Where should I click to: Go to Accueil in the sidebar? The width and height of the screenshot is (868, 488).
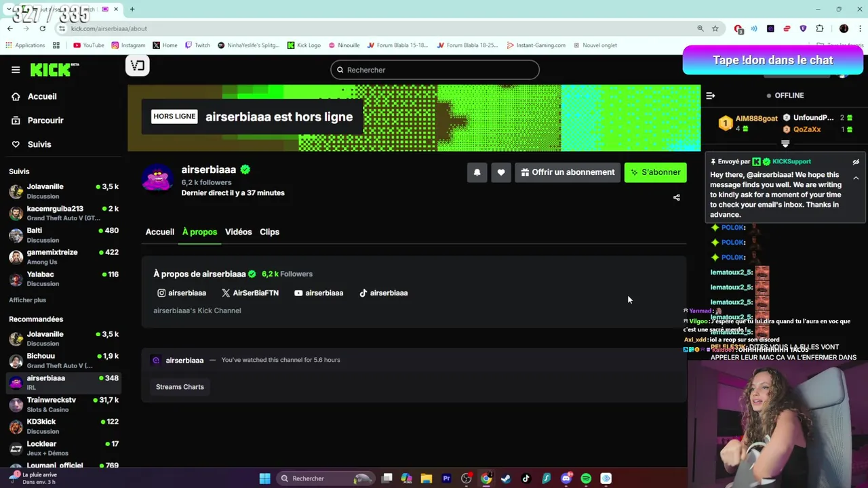34,96
